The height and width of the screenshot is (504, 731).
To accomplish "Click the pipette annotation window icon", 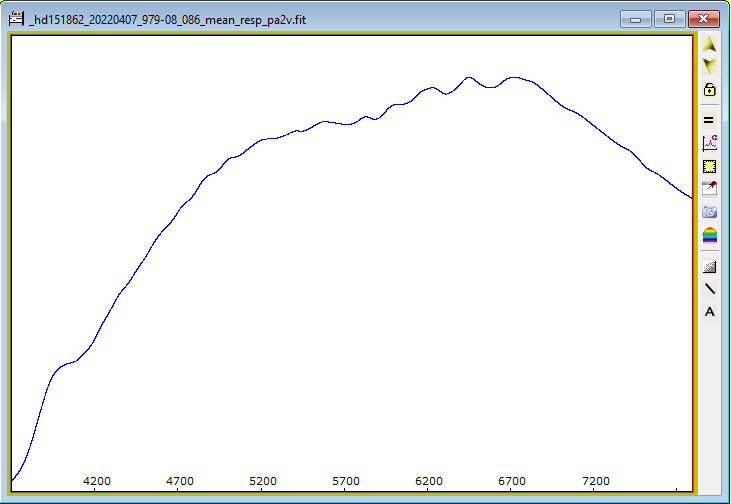I will click(710, 189).
